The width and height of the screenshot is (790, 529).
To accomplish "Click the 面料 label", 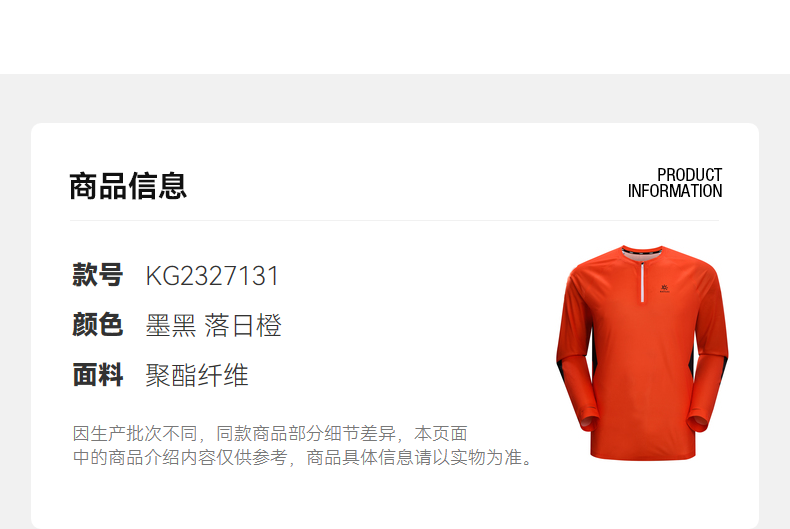I will pyautogui.click(x=98, y=375).
